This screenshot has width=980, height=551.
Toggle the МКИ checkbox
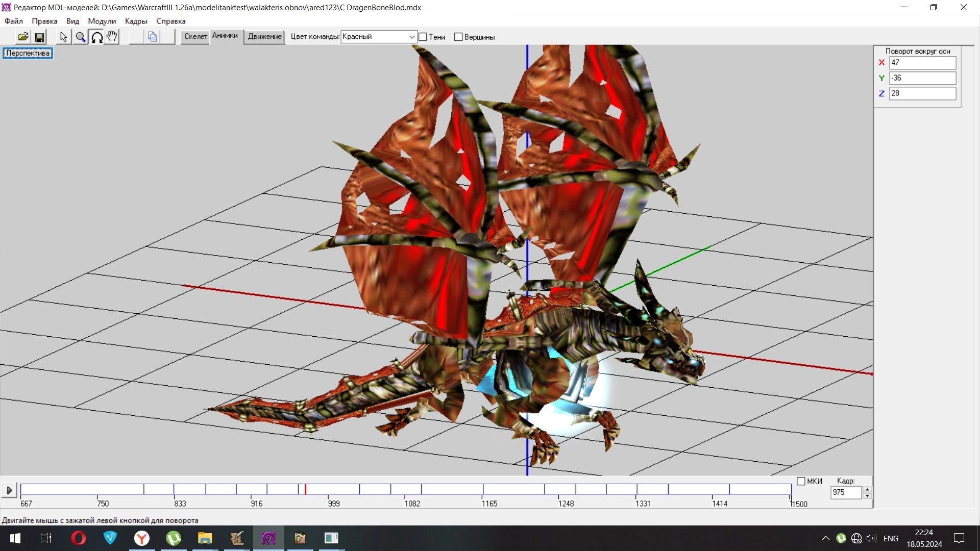(x=801, y=481)
